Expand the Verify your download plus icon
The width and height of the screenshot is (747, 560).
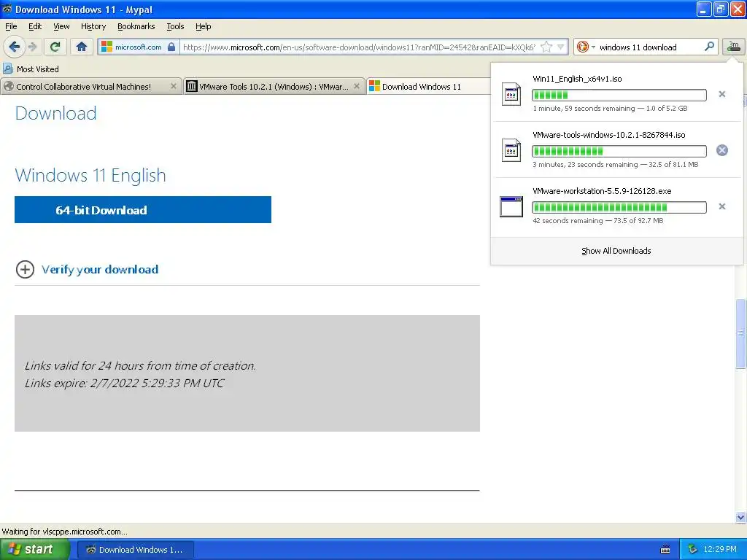pyautogui.click(x=25, y=269)
